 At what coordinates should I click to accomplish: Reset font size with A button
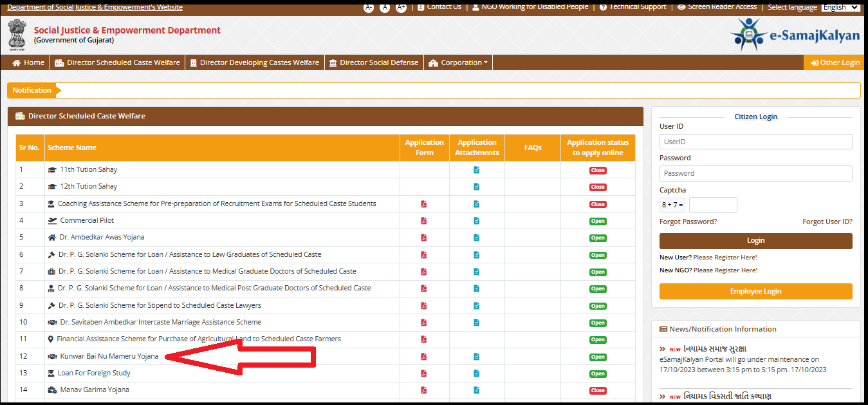coord(385,7)
